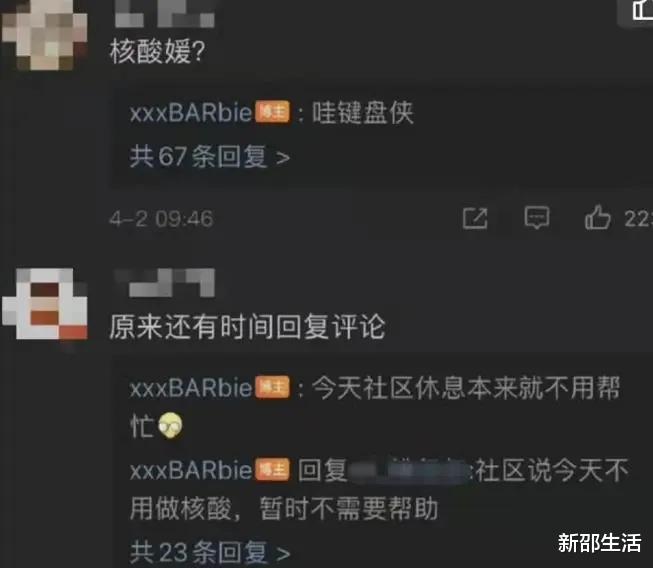Tap the thumbs-up icon at top right
This screenshot has width=653, height=568.
(x=643, y=9)
